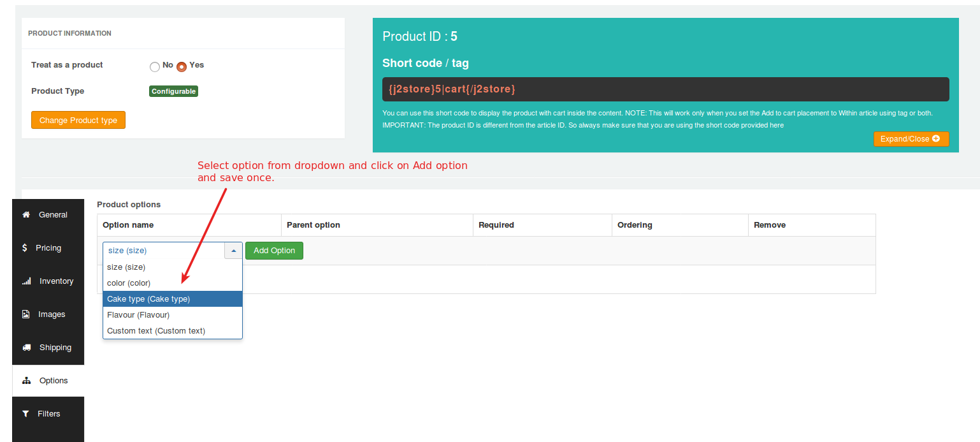
Task: Switch to the Pricing tab
Action: 48,248
